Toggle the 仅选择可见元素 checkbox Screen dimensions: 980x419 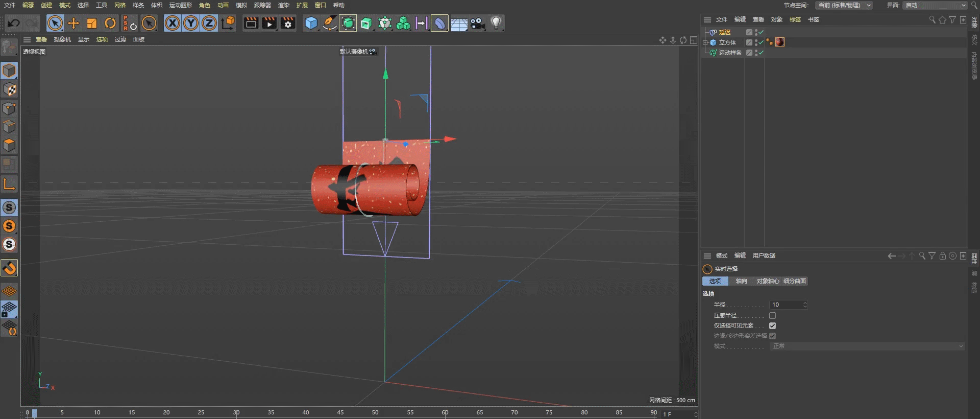tap(773, 325)
